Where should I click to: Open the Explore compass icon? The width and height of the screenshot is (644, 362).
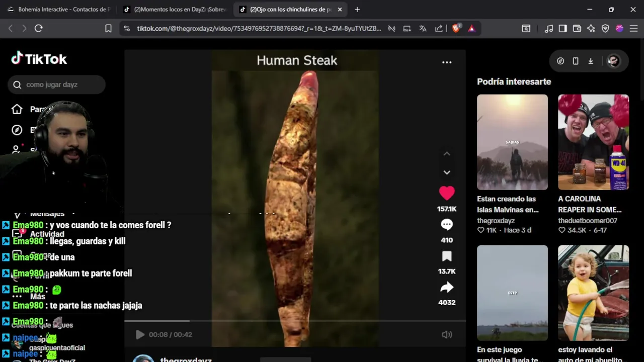17,130
